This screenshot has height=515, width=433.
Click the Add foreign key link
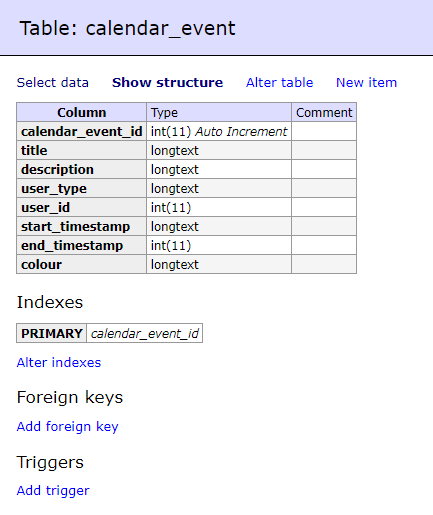point(68,427)
